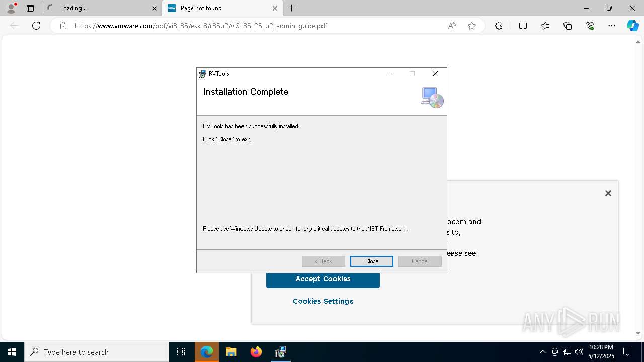Viewport: 644px width, 362px height.
Task: Open the Windows Start menu
Action: coord(12,352)
